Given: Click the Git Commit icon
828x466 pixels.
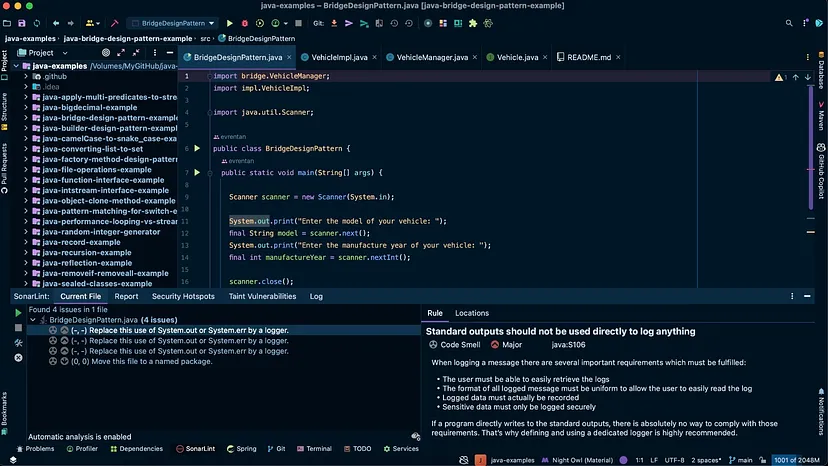Looking at the screenshot, I should coord(349,23).
